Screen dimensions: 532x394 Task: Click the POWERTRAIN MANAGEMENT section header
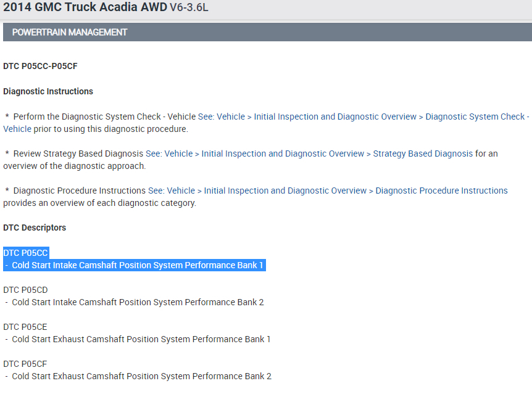(70, 32)
